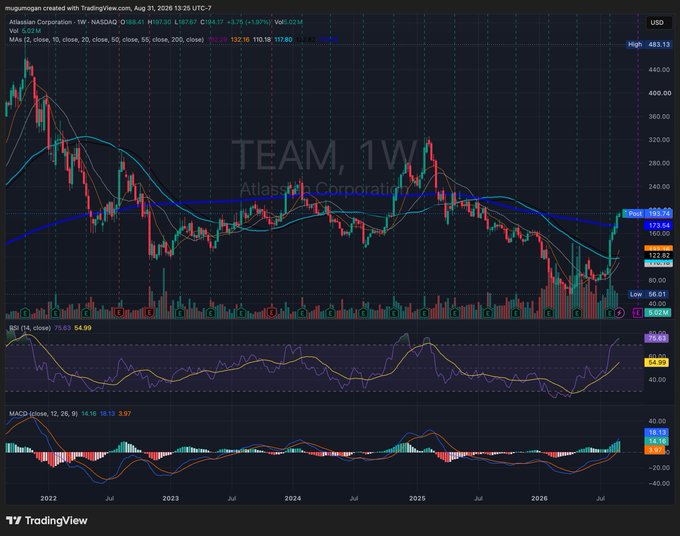Click the 2024 label on time axis

coord(293,498)
